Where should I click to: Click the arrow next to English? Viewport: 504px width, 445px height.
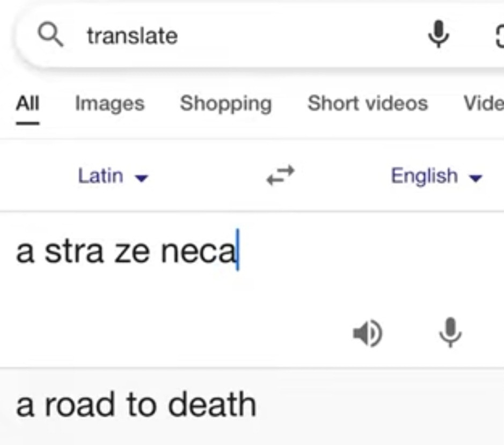tap(476, 178)
